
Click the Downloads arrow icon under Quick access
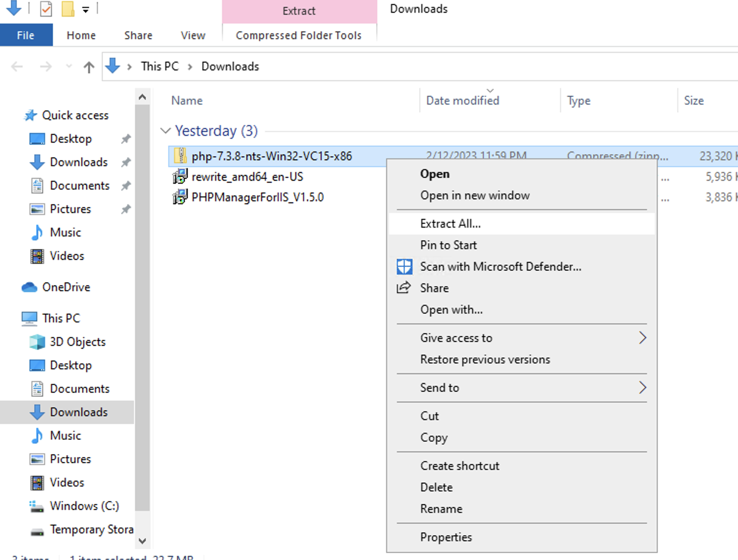(x=37, y=162)
